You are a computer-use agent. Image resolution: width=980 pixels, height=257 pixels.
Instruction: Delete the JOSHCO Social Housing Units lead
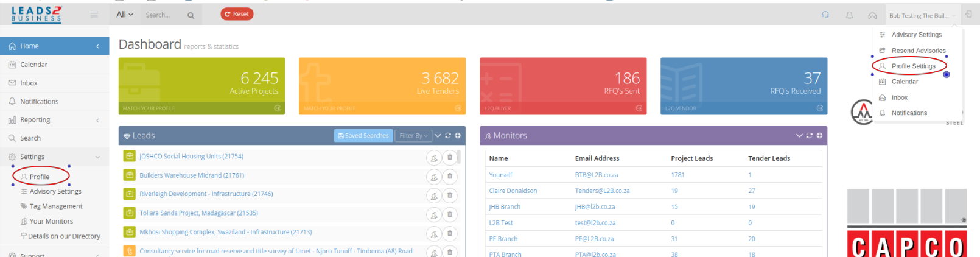(450, 157)
